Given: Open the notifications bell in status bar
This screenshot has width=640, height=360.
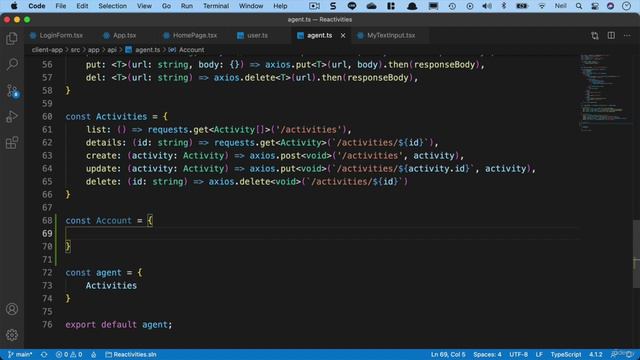Looking at the screenshot, I should pos(629,354).
